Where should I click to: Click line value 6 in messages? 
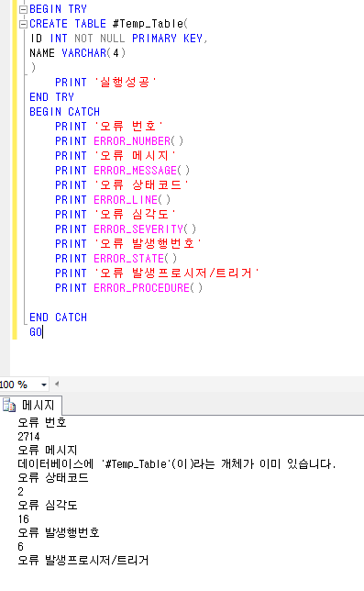pyautogui.click(x=21, y=547)
